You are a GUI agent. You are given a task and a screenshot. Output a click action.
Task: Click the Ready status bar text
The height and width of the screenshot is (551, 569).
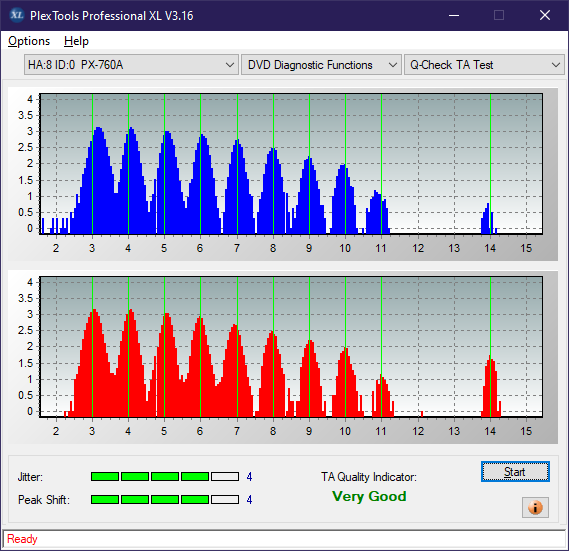pyautogui.click(x=22, y=539)
